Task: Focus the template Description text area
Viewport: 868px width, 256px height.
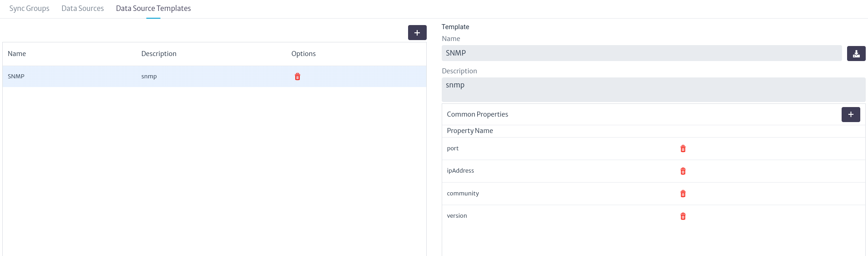Action: [653, 89]
